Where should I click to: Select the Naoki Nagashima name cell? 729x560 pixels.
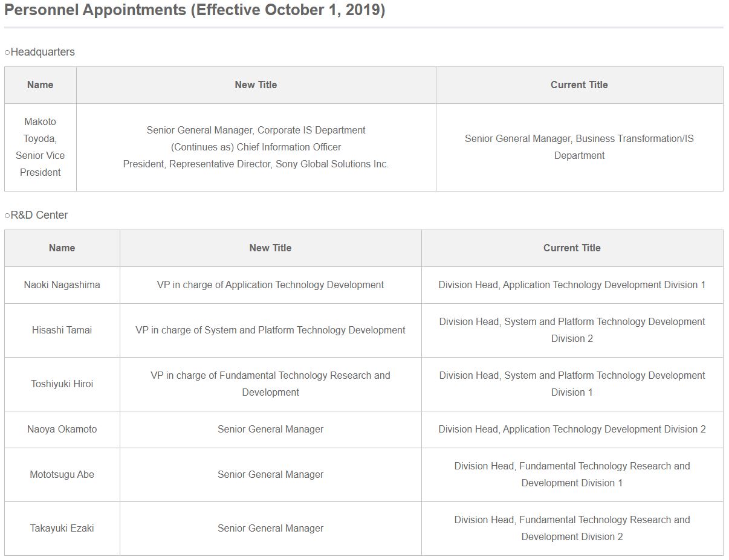(62, 285)
